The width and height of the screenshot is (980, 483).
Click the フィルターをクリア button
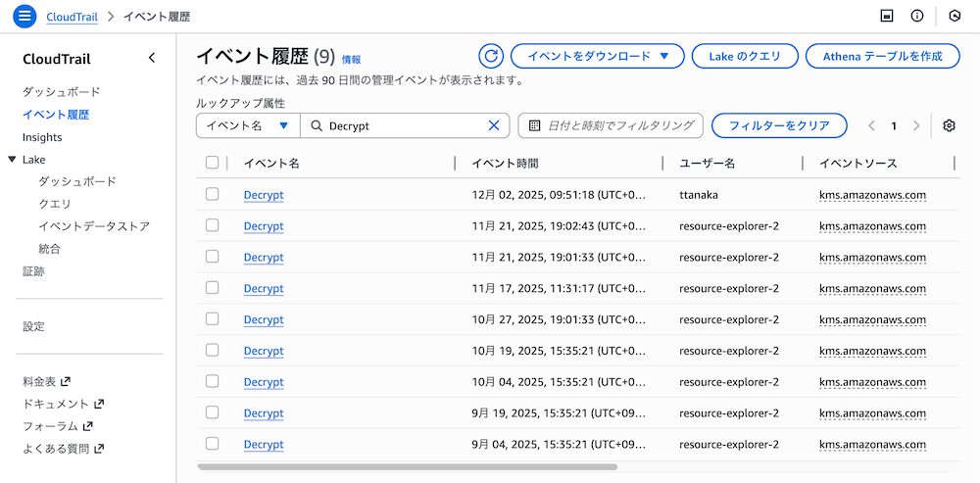[779, 125]
